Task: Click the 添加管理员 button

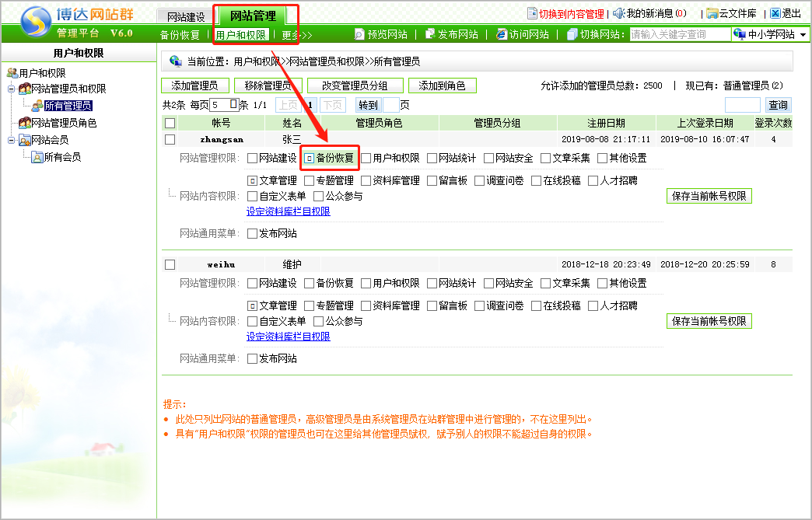Action: 194,86
